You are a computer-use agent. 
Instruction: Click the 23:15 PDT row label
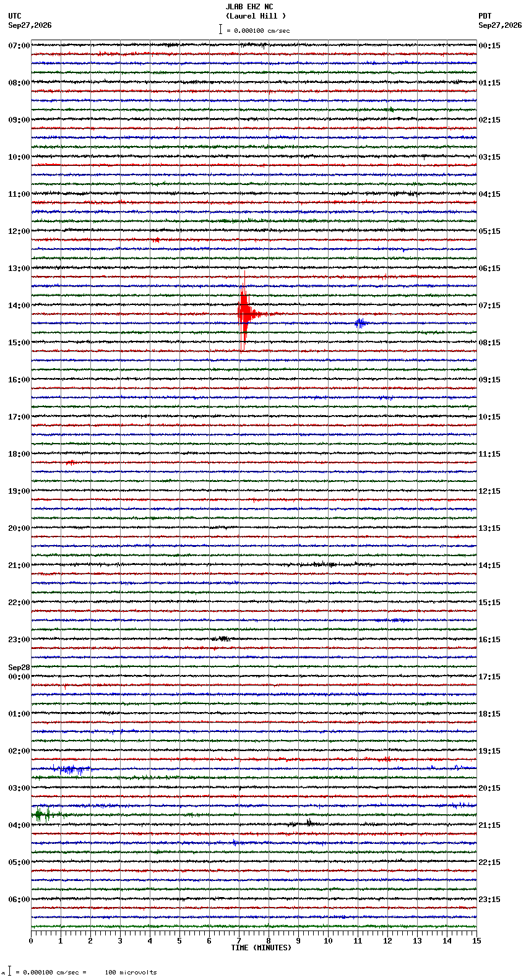(489, 900)
